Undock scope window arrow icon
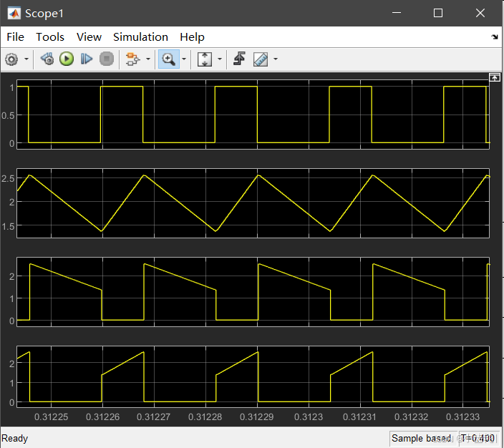The width and height of the screenshot is (504, 448). click(495, 37)
